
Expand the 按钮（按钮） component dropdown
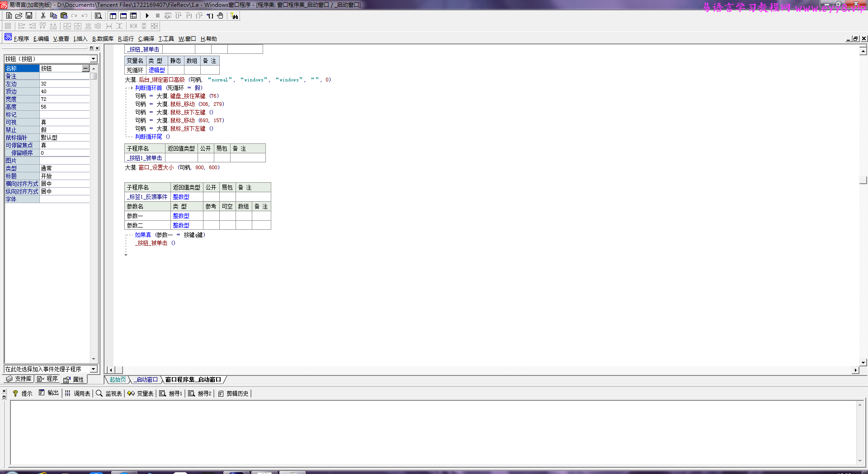[94, 59]
